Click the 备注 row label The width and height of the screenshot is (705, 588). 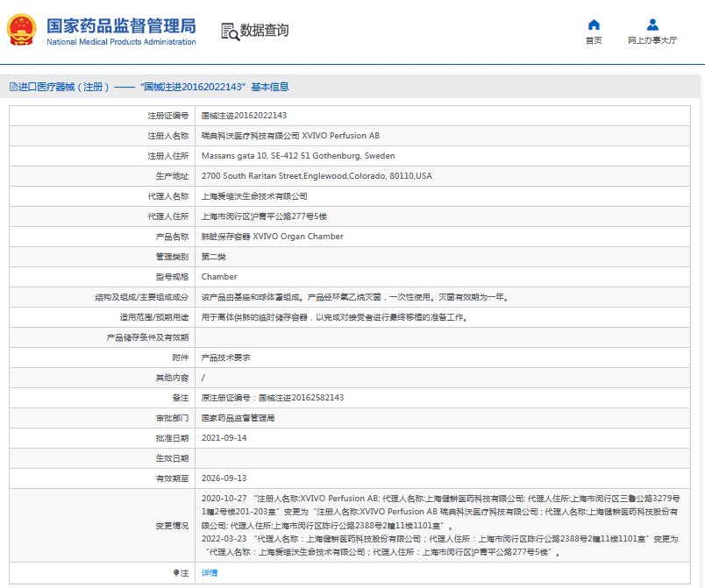(x=181, y=398)
